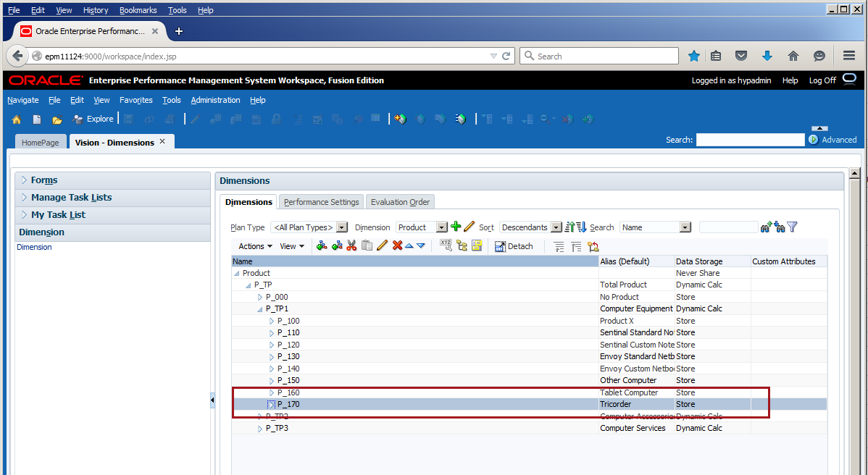Click the Collapse tree icon
868x475 pixels.
coord(576,247)
